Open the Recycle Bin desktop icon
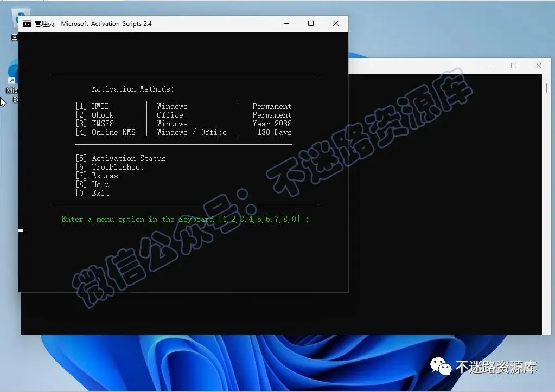 point(15,23)
